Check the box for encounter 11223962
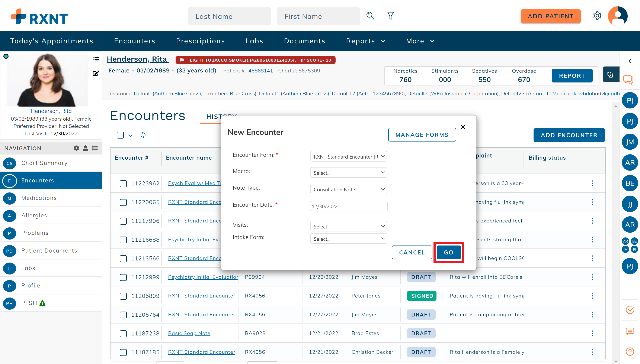This screenshot has height=364, width=640. [x=123, y=183]
